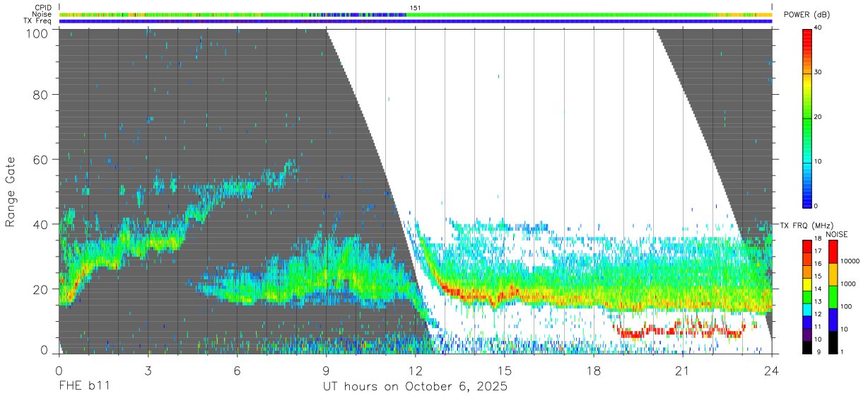Select the 0 tick on the power scale
The height and width of the screenshot is (401, 868).
click(816, 206)
